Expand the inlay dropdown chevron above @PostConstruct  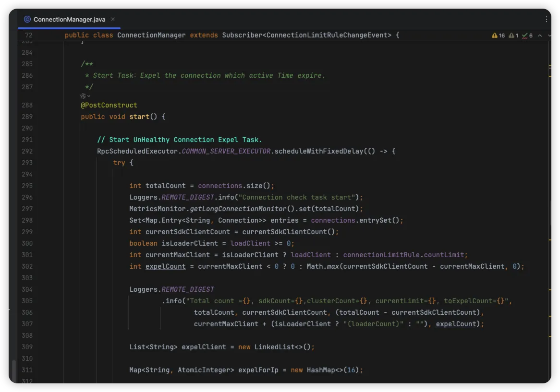coord(89,96)
